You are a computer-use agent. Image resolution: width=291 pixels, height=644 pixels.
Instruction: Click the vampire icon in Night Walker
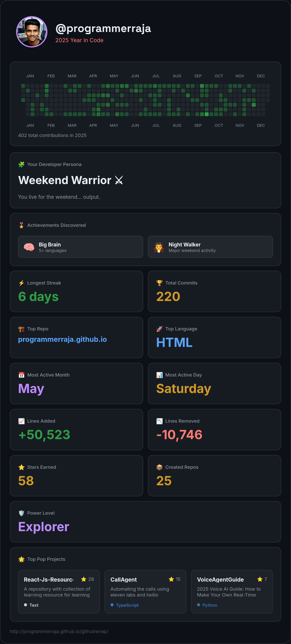159,247
